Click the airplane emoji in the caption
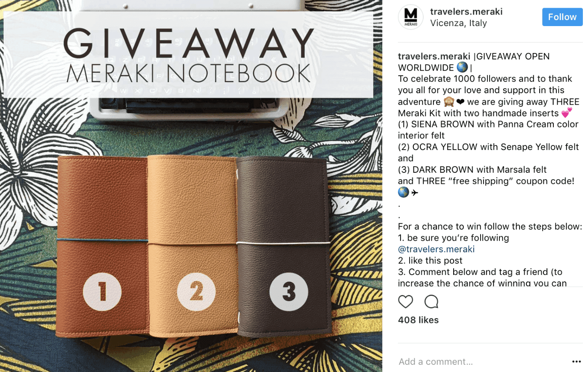The image size is (588, 372). [415, 192]
